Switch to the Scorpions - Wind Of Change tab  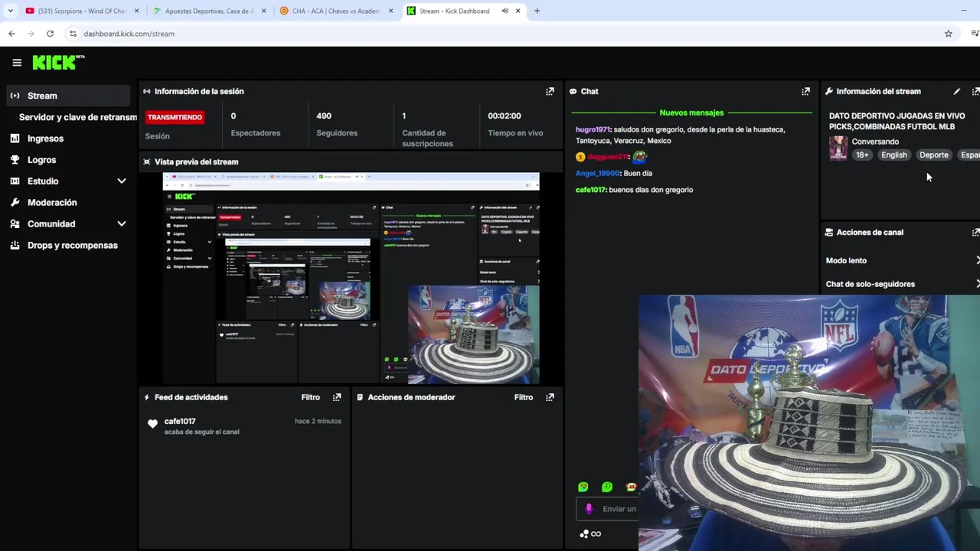[81, 11]
